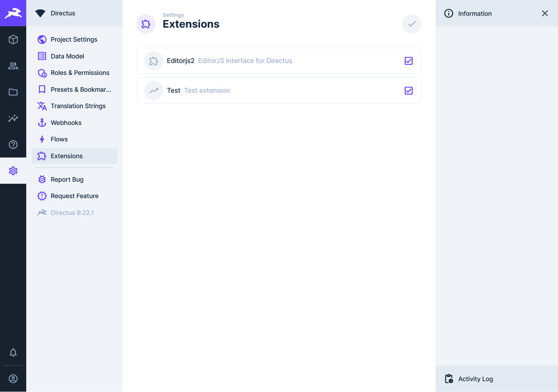Go to Translation Strings
Image resolution: width=558 pixels, height=392 pixels.
(74, 106)
